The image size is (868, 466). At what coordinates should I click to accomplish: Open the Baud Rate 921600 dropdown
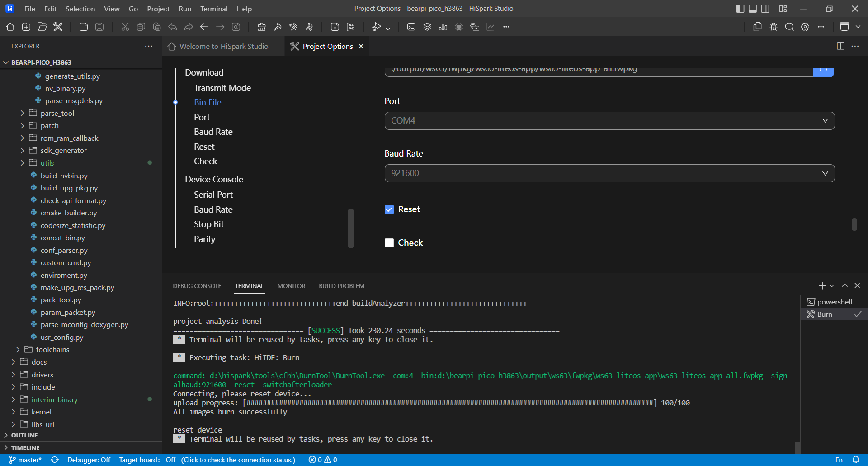click(609, 173)
